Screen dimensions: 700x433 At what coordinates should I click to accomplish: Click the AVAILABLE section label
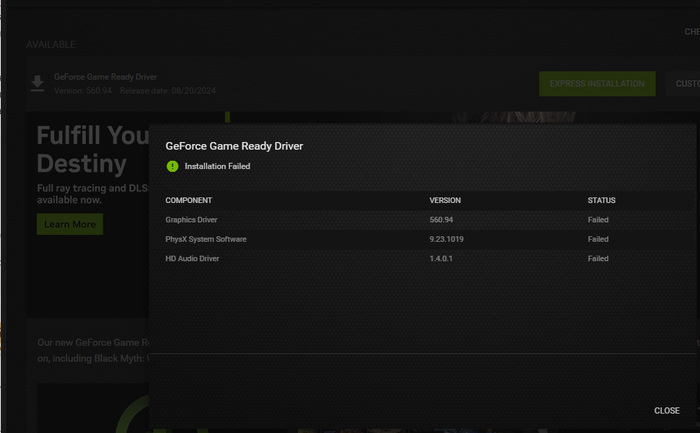click(x=50, y=45)
